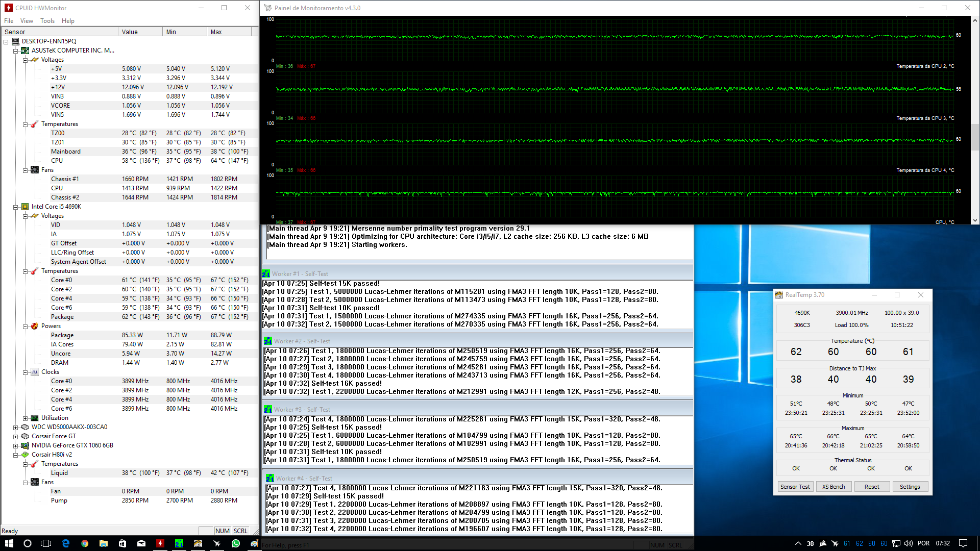980x551 pixels.
Task: Click the NVIDIA GeForce graphics card icon
Action: pos(25,445)
